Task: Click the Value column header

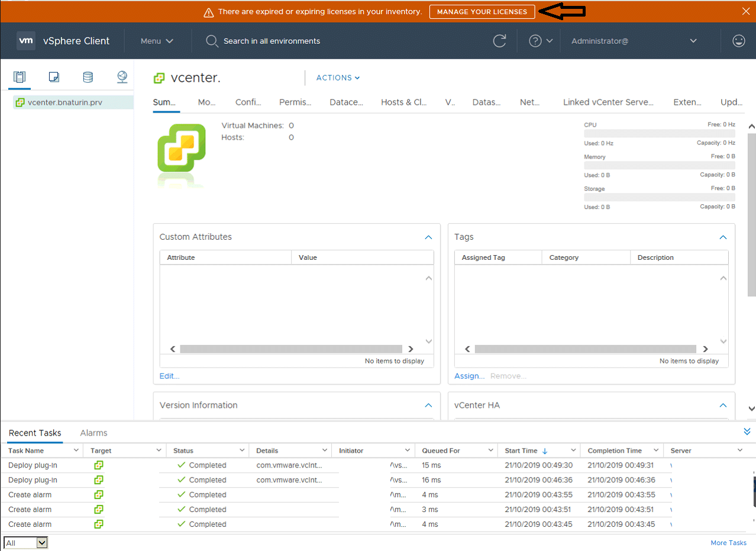Action: pyautogui.click(x=363, y=257)
